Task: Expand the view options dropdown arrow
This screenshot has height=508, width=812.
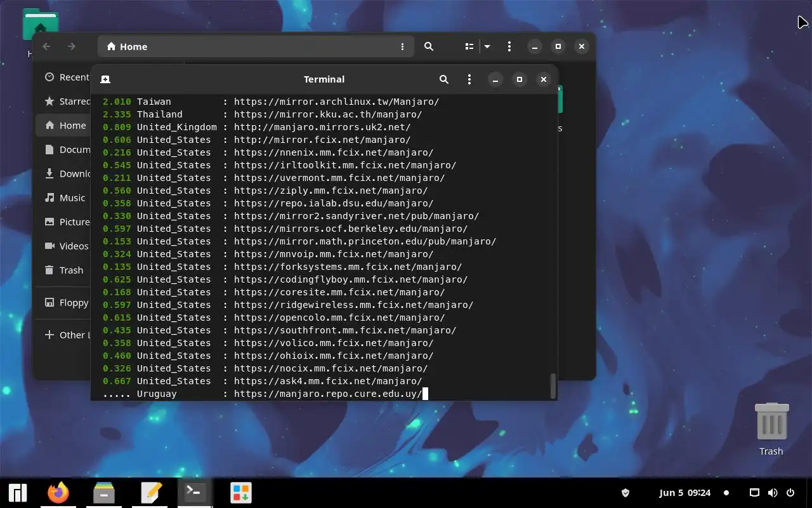Action: (487, 46)
